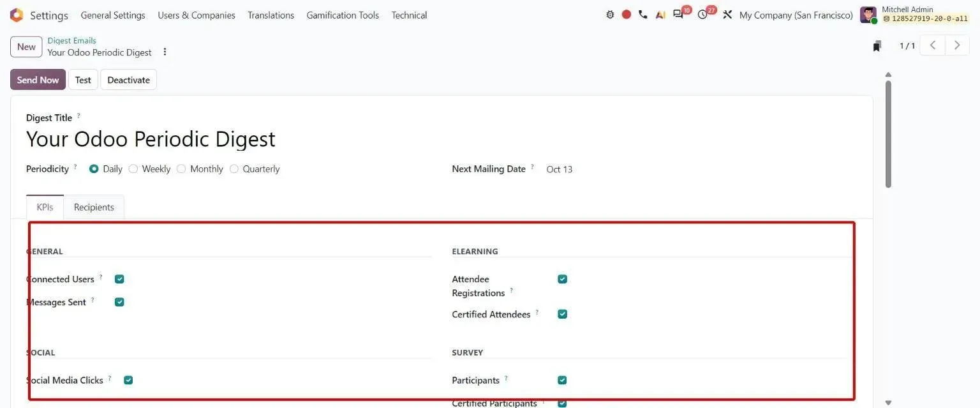The width and height of the screenshot is (980, 408).
Task: Open the VoIP phone icon
Action: coord(642,15)
